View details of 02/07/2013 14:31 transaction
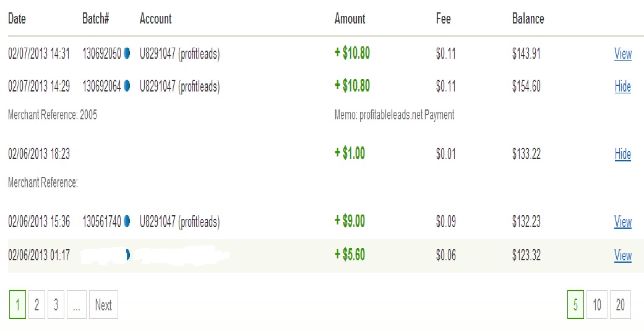Screen dimensions: 644x332 tap(622, 54)
